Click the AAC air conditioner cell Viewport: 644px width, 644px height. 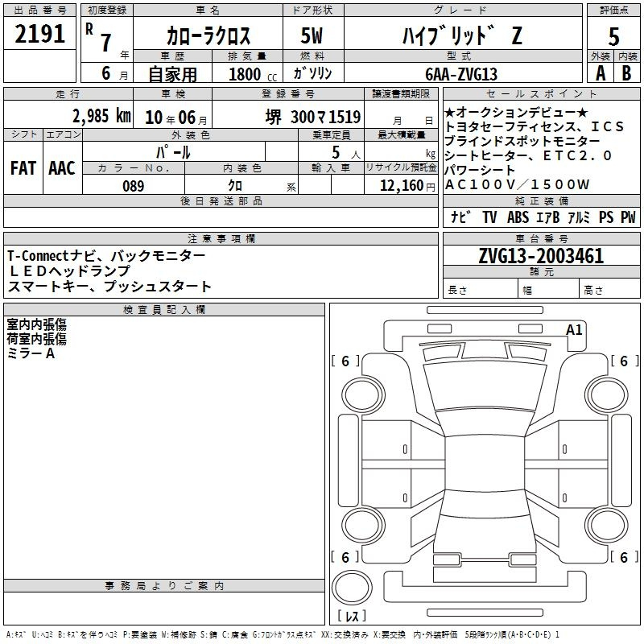pos(62,168)
